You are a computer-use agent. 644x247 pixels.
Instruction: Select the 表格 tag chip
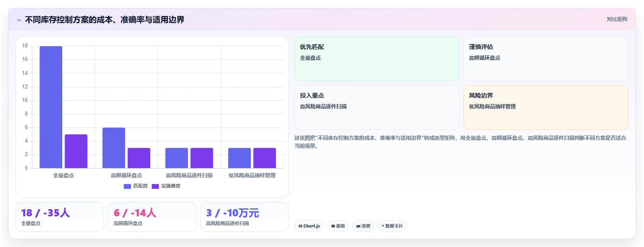point(338,226)
